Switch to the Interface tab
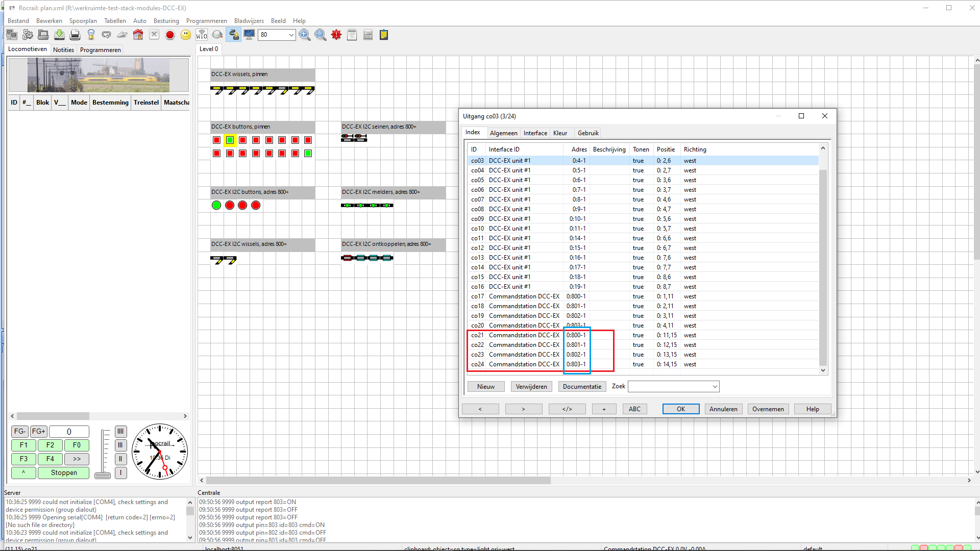 [535, 133]
